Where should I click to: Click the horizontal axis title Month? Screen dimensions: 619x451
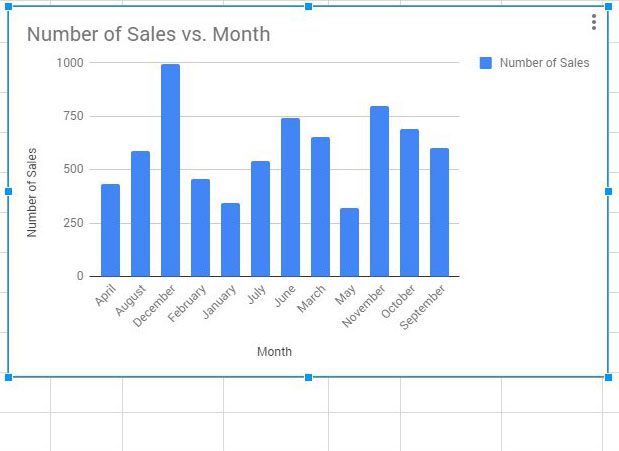274,352
